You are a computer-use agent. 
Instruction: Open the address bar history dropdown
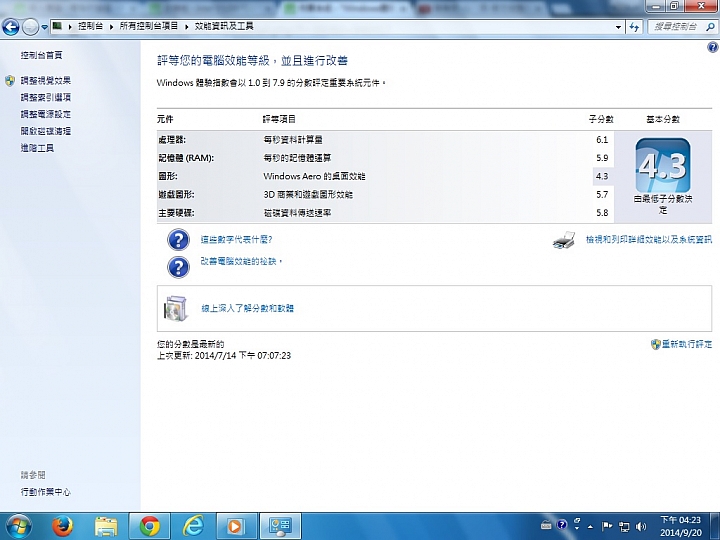tap(619, 27)
